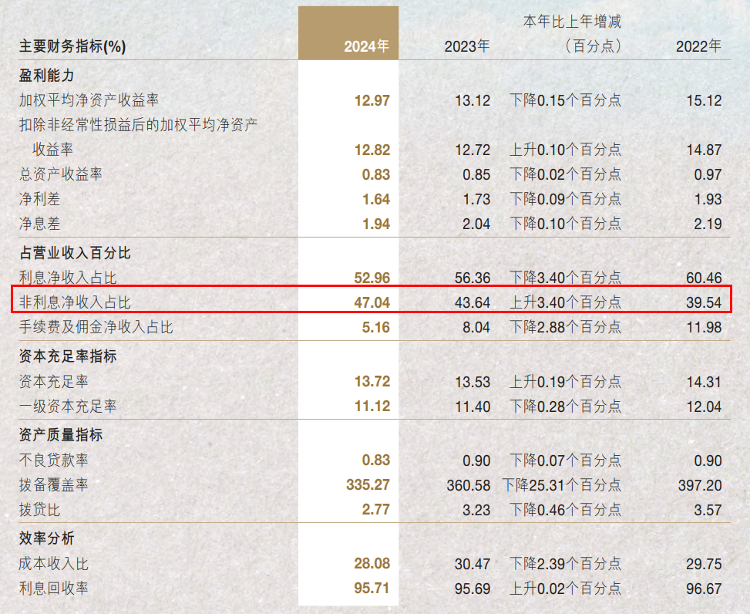Select the 不良贷款率 row label

pyautogui.click(x=54, y=460)
